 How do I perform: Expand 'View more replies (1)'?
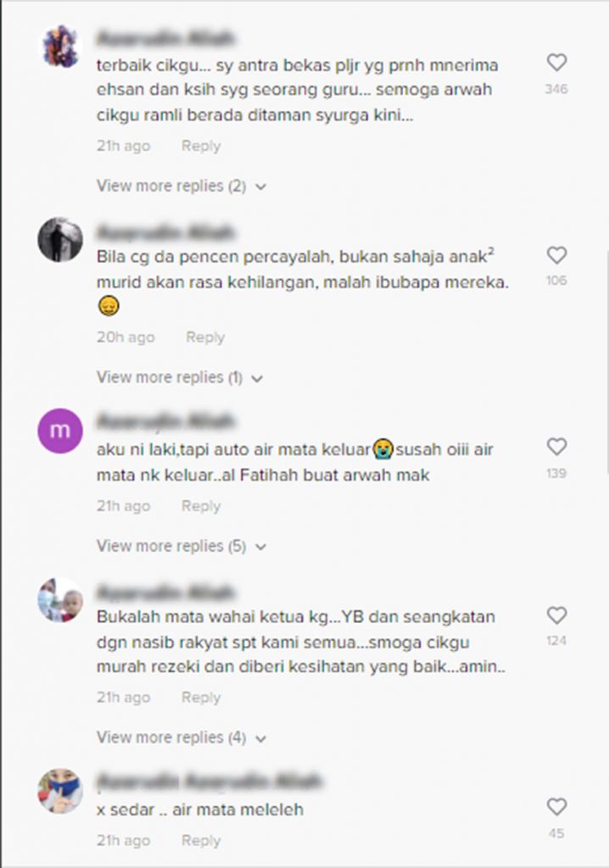[x=180, y=377]
